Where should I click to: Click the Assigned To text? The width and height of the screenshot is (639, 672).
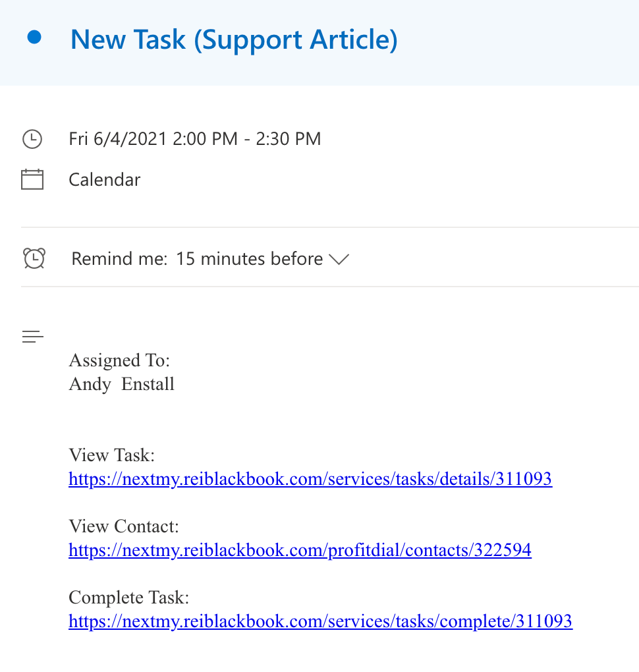tap(120, 361)
